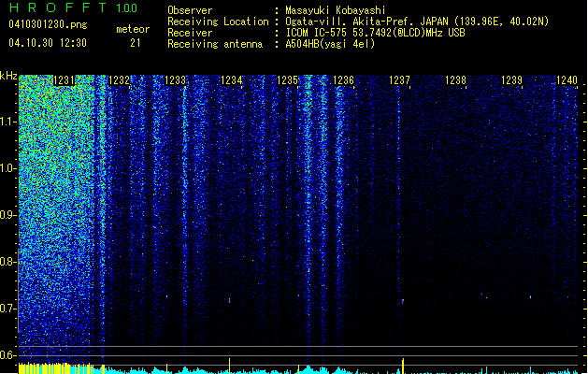
Task: Click the date stamp 04.10.30 12:30
Action: click(48, 43)
